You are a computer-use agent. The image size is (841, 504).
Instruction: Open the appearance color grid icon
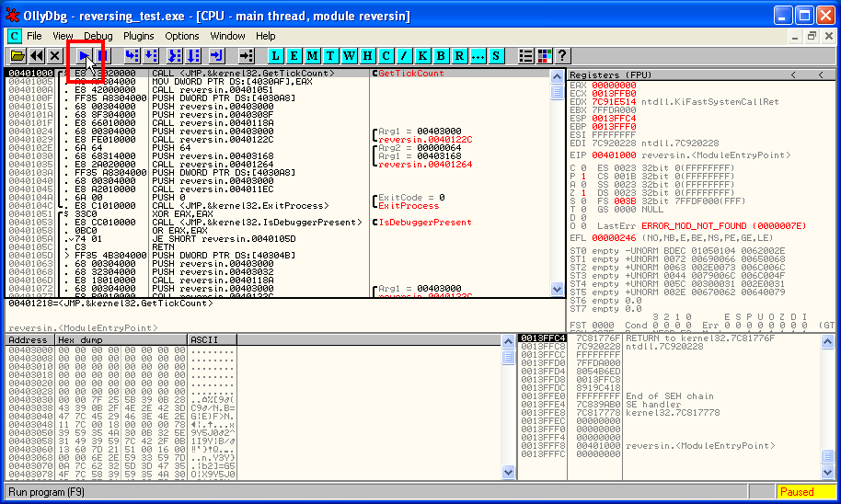point(544,56)
